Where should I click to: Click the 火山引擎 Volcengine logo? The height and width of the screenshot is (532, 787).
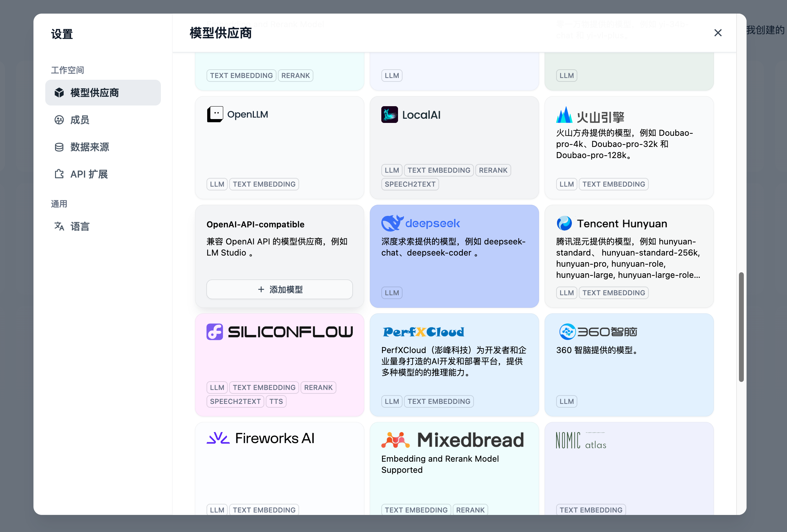point(590,115)
